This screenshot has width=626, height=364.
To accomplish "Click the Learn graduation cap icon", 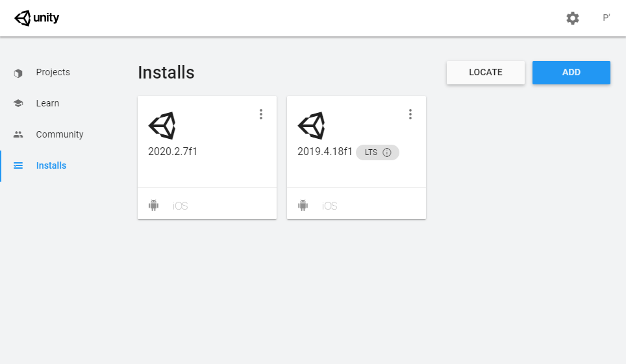I will pyautogui.click(x=18, y=103).
